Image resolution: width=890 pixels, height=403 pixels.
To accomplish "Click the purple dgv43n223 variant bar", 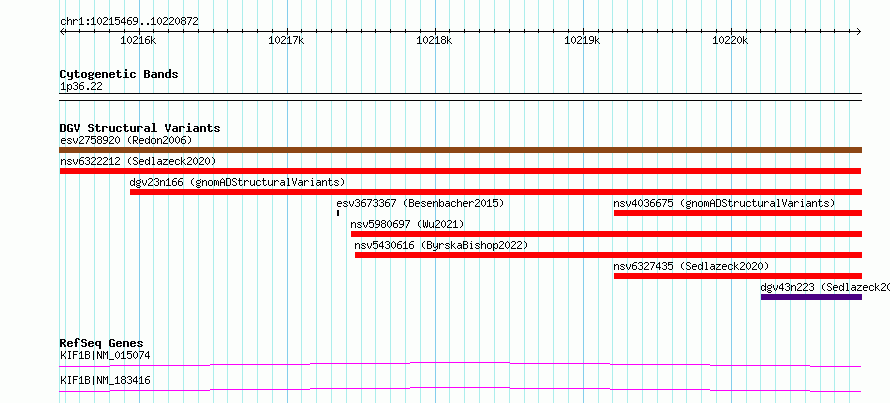I will pyautogui.click(x=811, y=297).
